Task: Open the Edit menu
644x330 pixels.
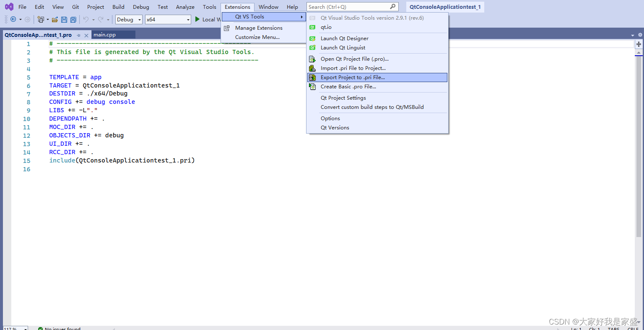Action: point(39,7)
